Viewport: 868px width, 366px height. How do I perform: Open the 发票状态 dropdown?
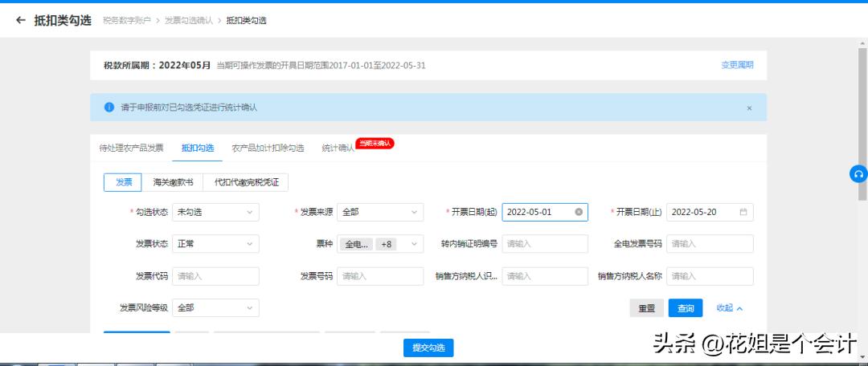pos(215,244)
